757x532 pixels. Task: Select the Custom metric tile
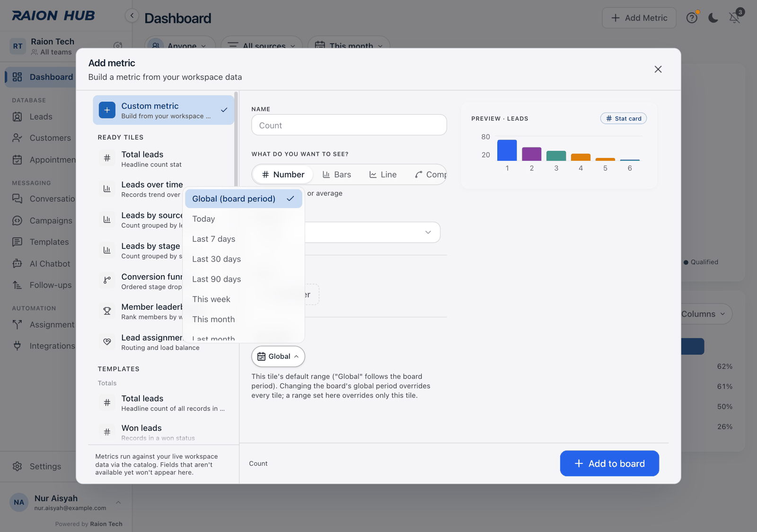coord(163,110)
